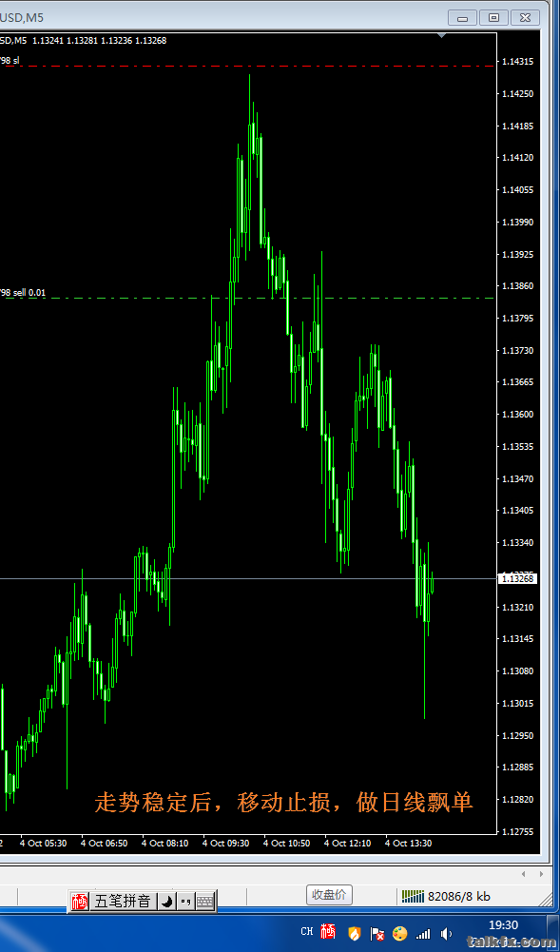
Task: Toggle the punctuation mode button on the IME bar
Action: tap(185, 902)
